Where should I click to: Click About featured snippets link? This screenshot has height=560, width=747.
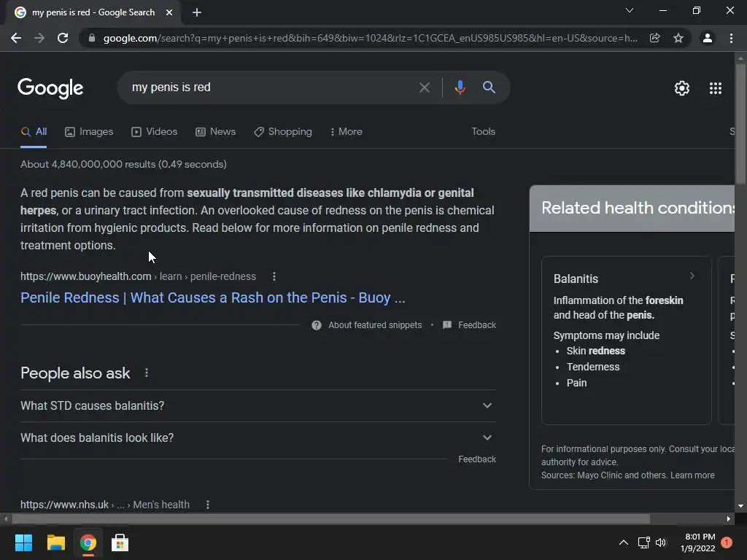[x=375, y=325]
